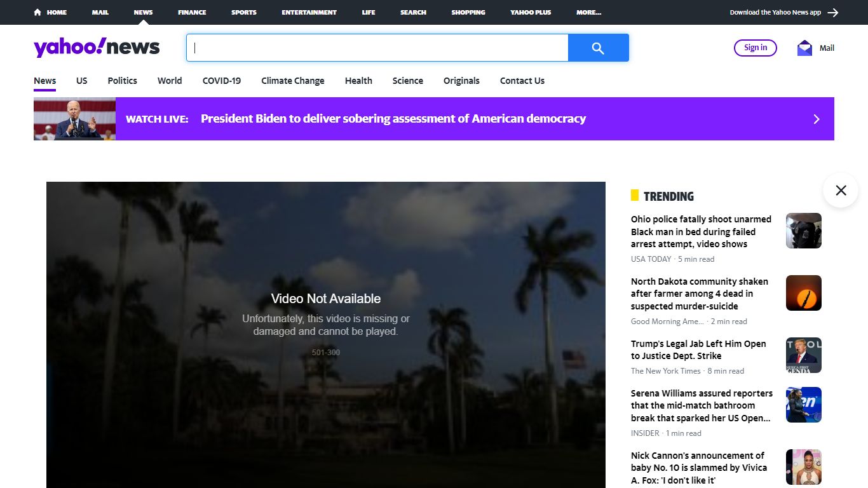Open the Mail envelope icon

point(804,48)
